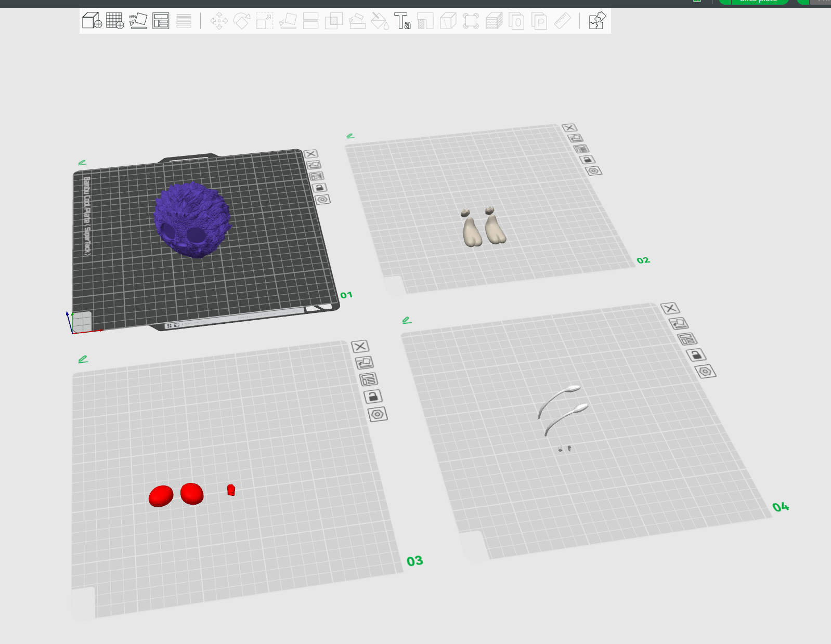
Task: Open plate 01 settings hexagon icon
Action: click(322, 200)
